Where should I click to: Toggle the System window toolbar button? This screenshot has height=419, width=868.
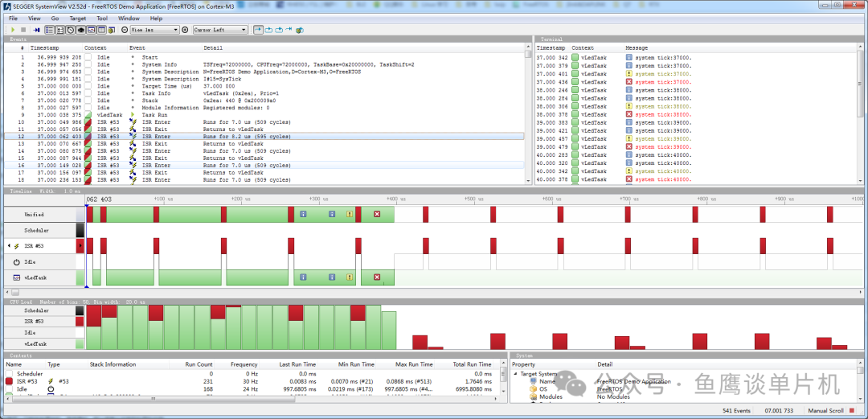(x=101, y=30)
